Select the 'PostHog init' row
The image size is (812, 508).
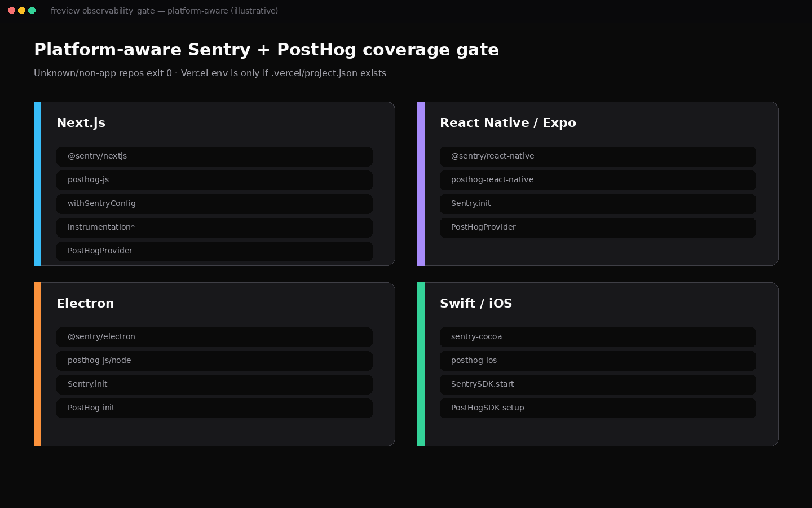214,408
